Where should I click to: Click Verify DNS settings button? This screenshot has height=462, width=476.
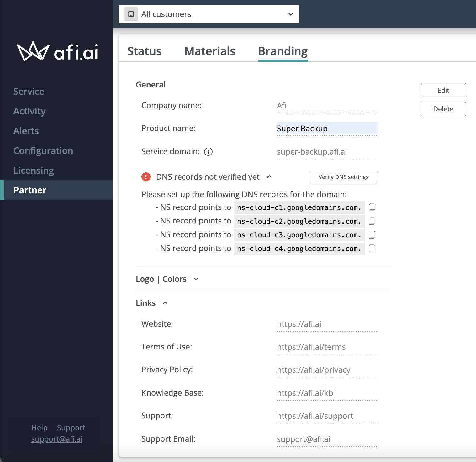[x=343, y=177]
